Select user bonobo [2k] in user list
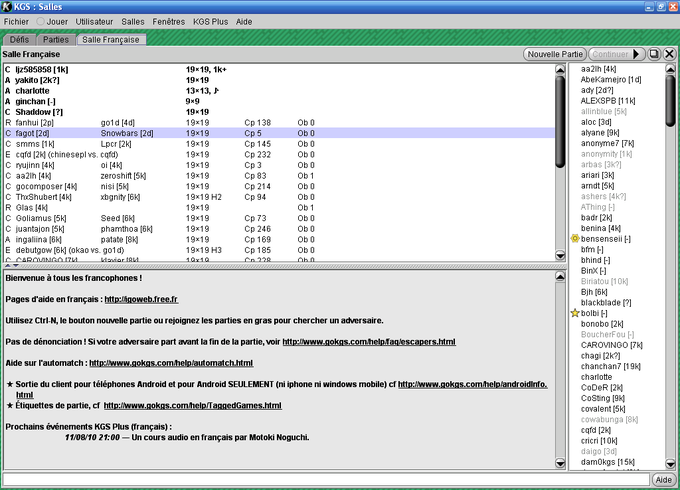Screen dimensions: 680x490 (x=602, y=324)
